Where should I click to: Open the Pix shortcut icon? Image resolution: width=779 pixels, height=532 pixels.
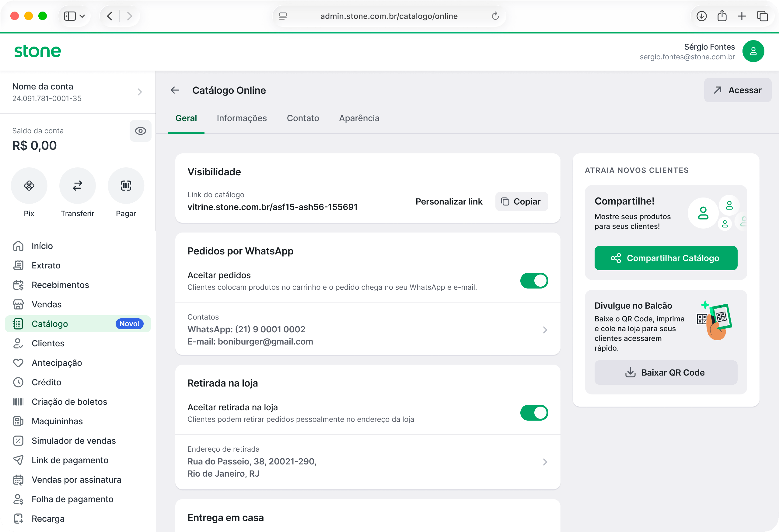click(x=29, y=186)
